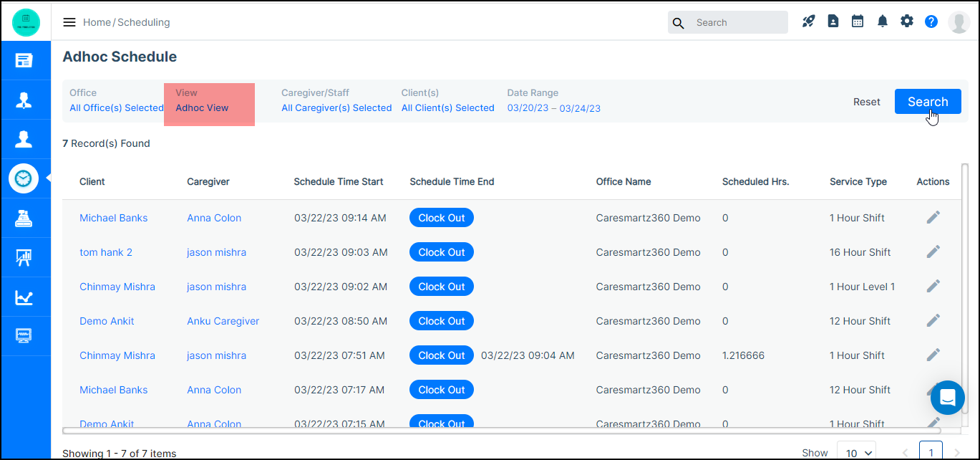Viewport: 980px width, 460px height.
Task: Open the calendar icon in the top bar
Action: coord(857,21)
